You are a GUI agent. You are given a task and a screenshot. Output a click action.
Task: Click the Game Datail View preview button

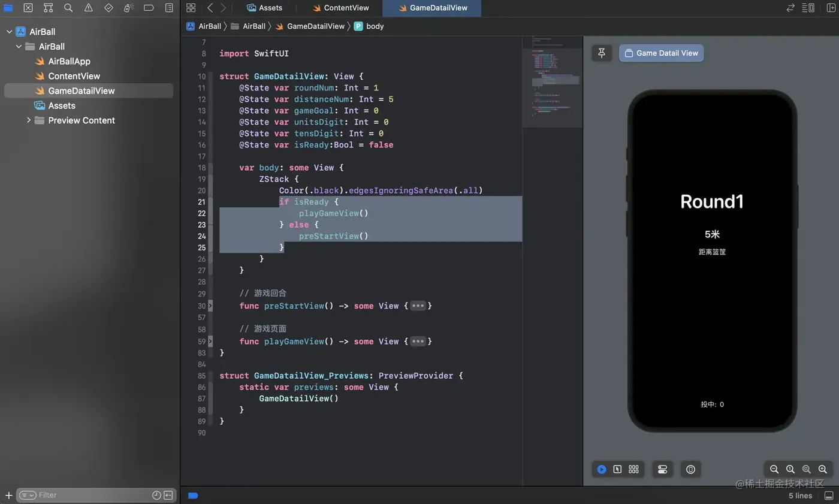[x=661, y=53]
